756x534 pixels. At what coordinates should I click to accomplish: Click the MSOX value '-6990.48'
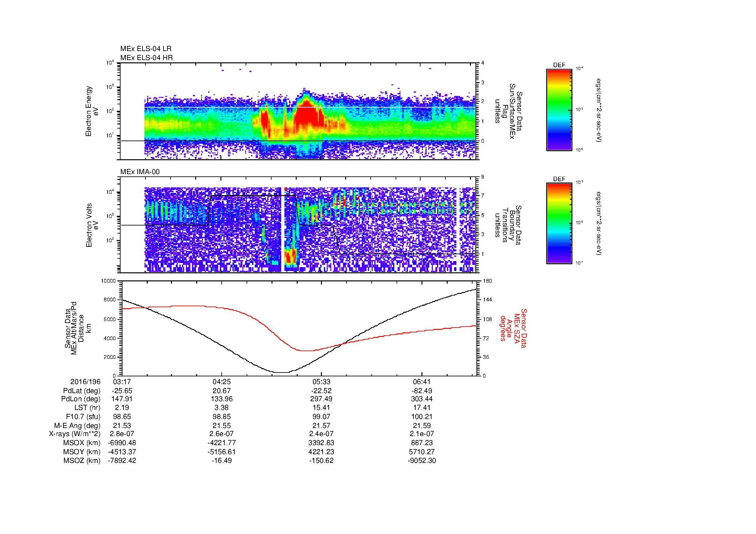(x=122, y=443)
